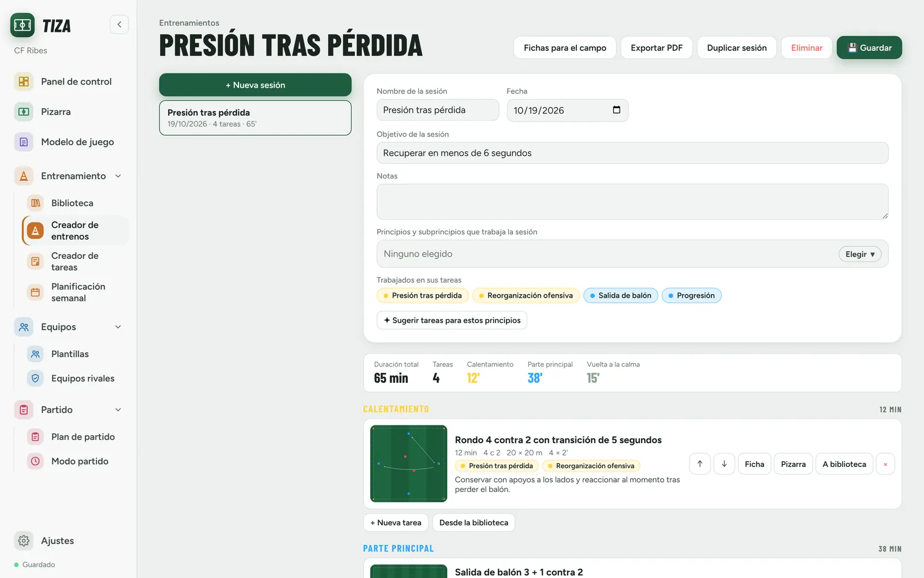
Task: Move the Rondo task down with the arrow
Action: coord(724,464)
